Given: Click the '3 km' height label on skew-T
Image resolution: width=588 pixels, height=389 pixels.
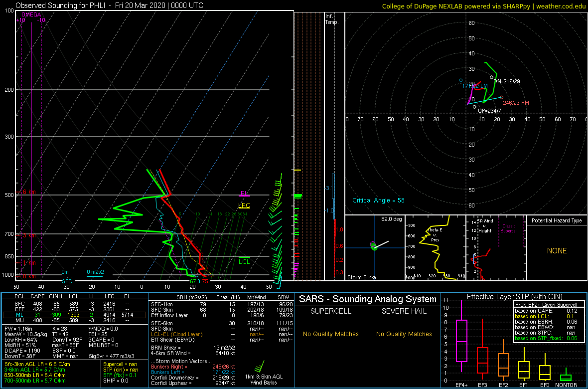Looking at the screenshot, I should pyautogui.click(x=28, y=235).
